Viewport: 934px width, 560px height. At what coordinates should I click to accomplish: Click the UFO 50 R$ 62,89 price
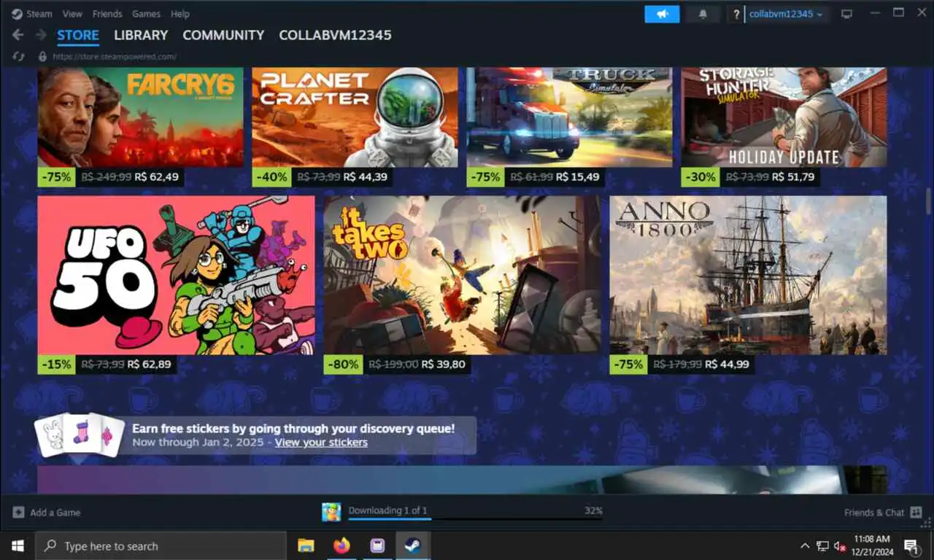click(x=149, y=364)
